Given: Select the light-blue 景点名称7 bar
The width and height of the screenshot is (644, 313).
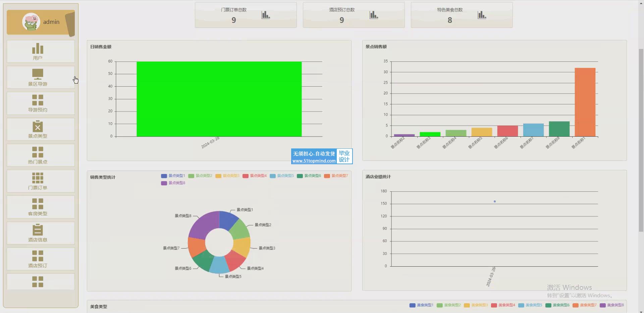Looking at the screenshot, I should 533,130.
